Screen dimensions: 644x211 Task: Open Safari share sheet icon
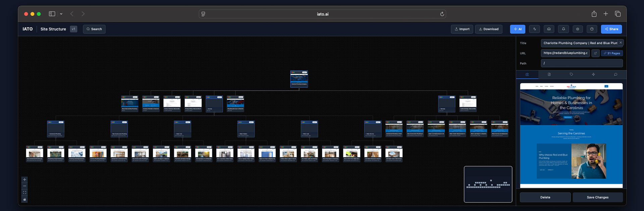pyautogui.click(x=594, y=14)
